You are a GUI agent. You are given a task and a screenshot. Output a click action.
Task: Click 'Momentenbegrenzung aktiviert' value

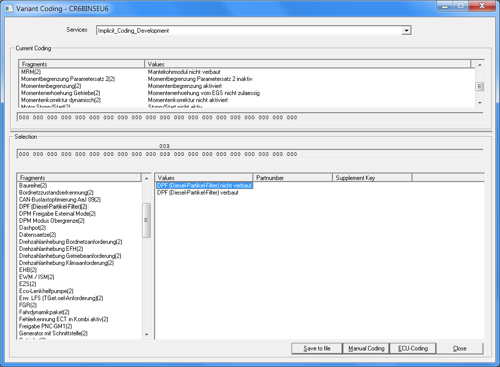[x=185, y=86]
